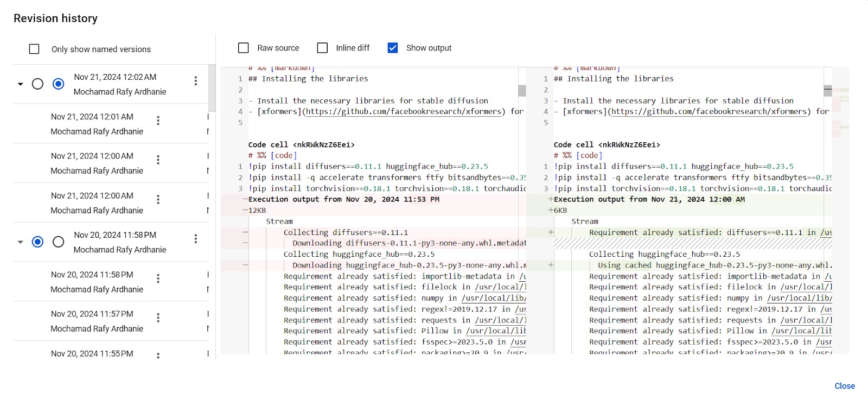Collapse the Nov 21 12:02 AM revision group

21,84
